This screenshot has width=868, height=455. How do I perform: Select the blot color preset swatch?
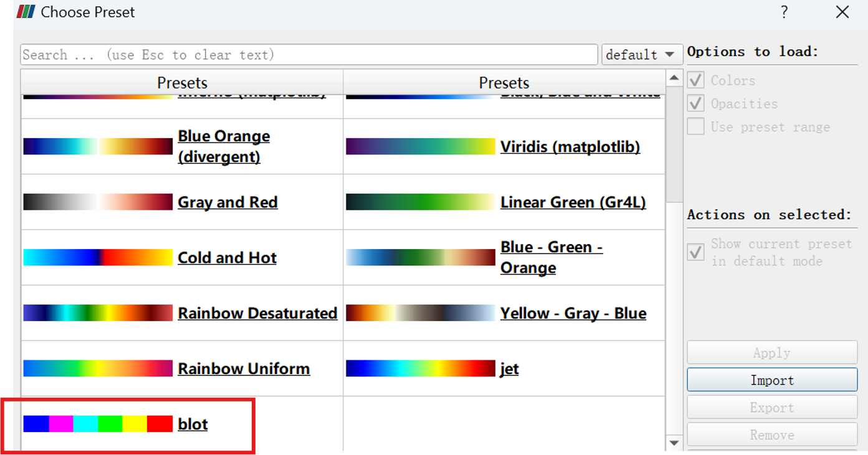98,424
